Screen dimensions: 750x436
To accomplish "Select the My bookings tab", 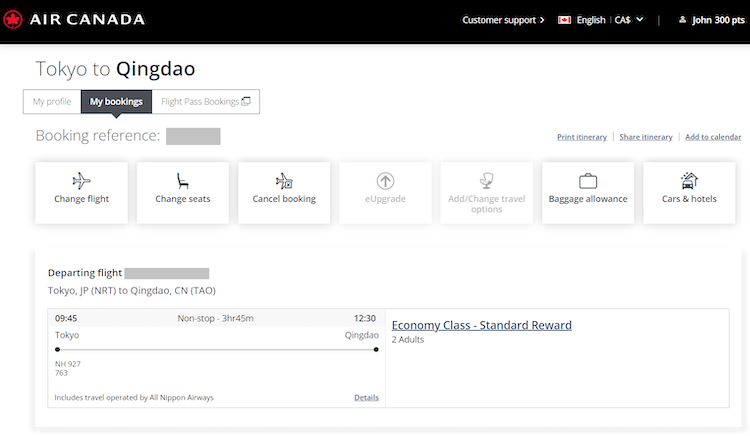I will click(x=116, y=102).
